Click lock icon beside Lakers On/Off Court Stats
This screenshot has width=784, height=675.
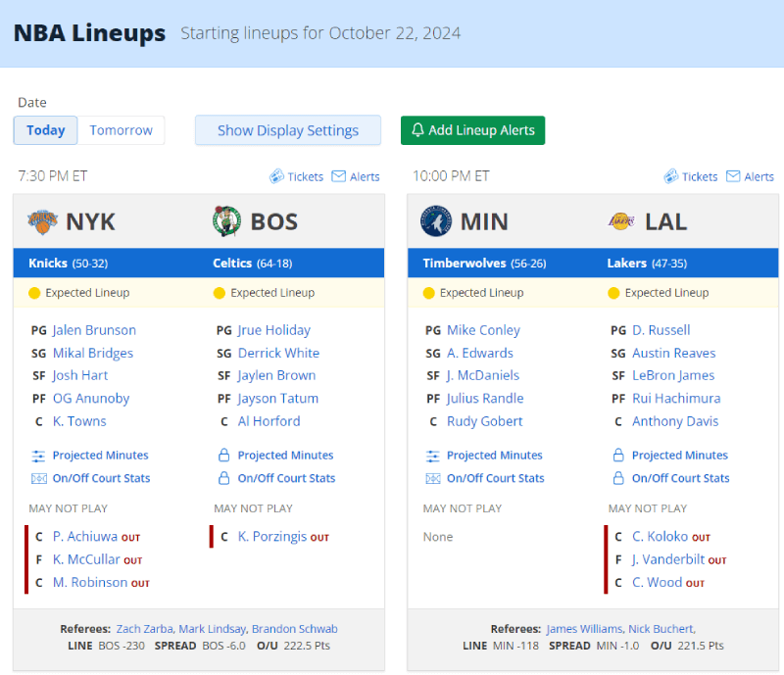click(618, 478)
